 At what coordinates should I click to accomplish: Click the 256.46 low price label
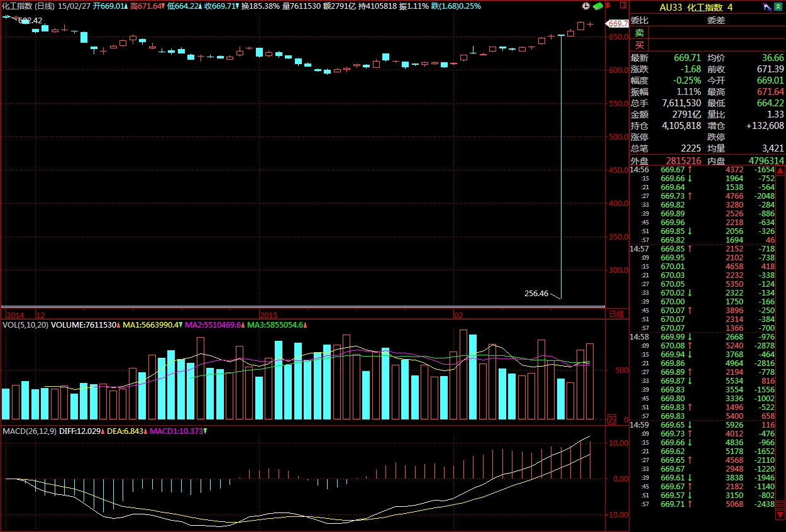click(x=536, y=293)
